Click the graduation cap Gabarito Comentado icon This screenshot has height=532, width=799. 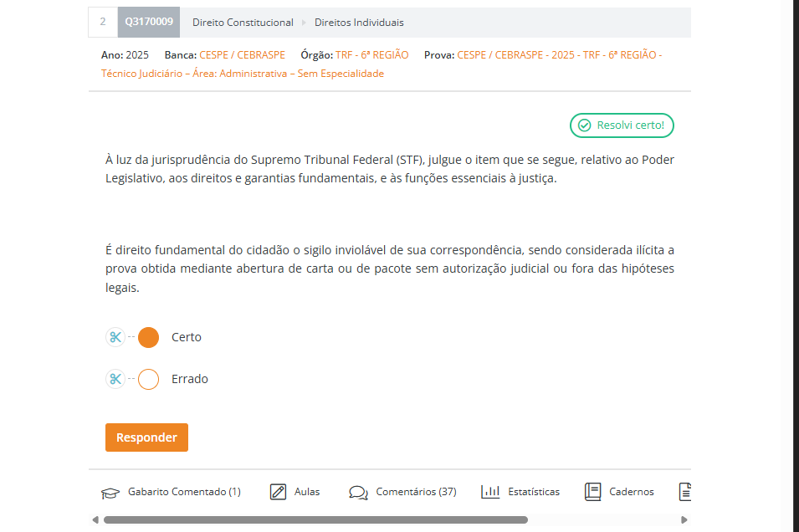110,492
